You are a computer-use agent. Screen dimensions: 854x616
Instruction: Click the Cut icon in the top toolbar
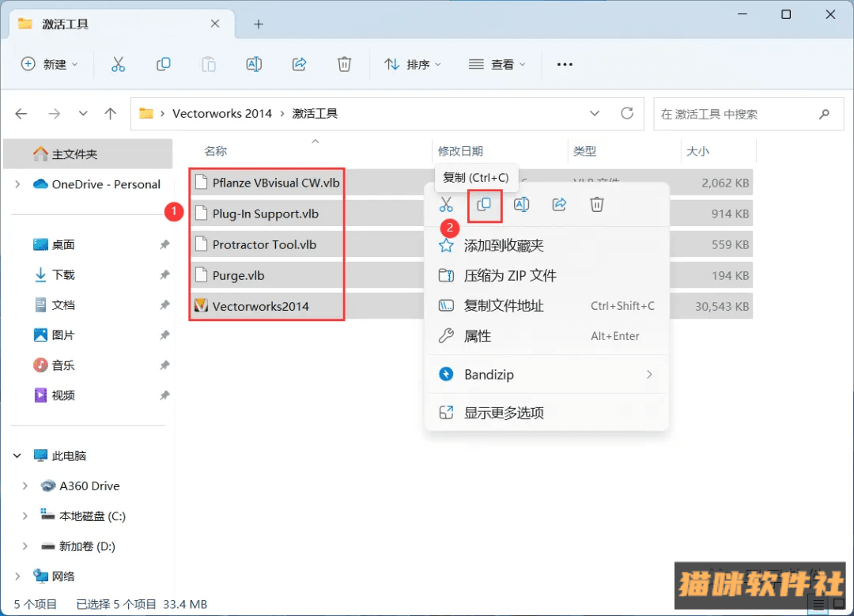click(x=118, y=64)
